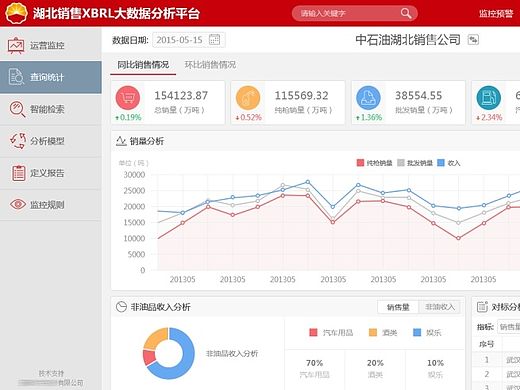The width and height of the screenshot is (520, 390).
Task: Click the 30000 y-axis label
Action: pyautogui.click(x=134, y=175)
